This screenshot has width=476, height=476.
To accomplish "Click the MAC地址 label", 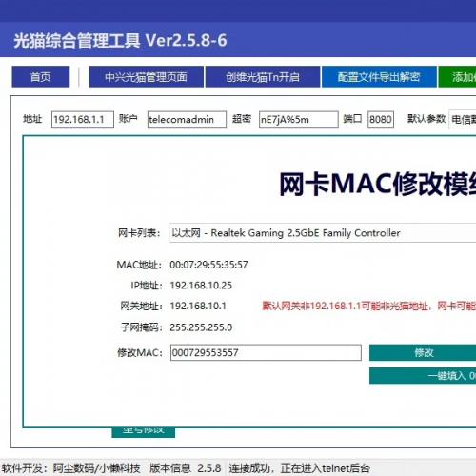I will pyautogui.click(x=139, y=265).
